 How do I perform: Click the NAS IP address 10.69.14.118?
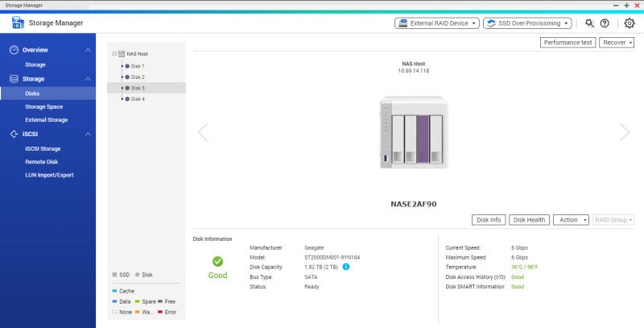coord(414,71)
